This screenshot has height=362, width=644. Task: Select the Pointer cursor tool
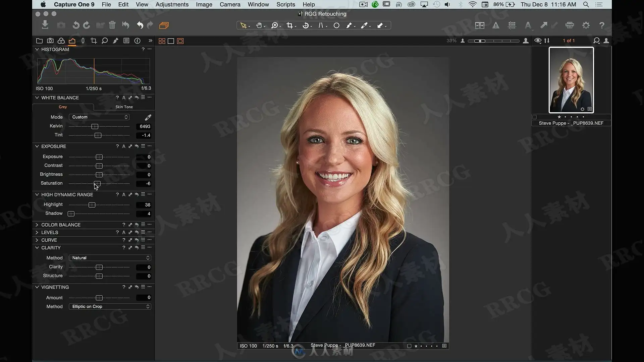pyautogui.click(x=244, y=25)
